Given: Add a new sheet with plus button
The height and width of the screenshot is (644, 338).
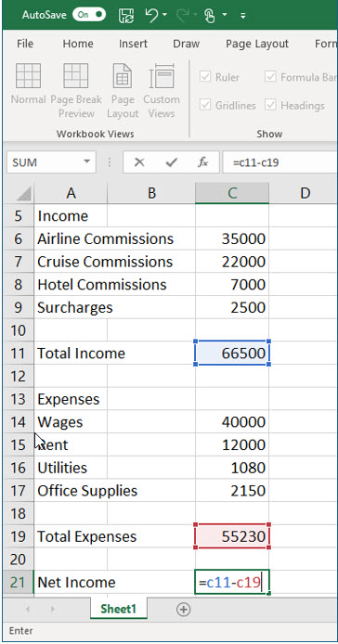Looking at the screenshot, I should [x=183, y=610].
